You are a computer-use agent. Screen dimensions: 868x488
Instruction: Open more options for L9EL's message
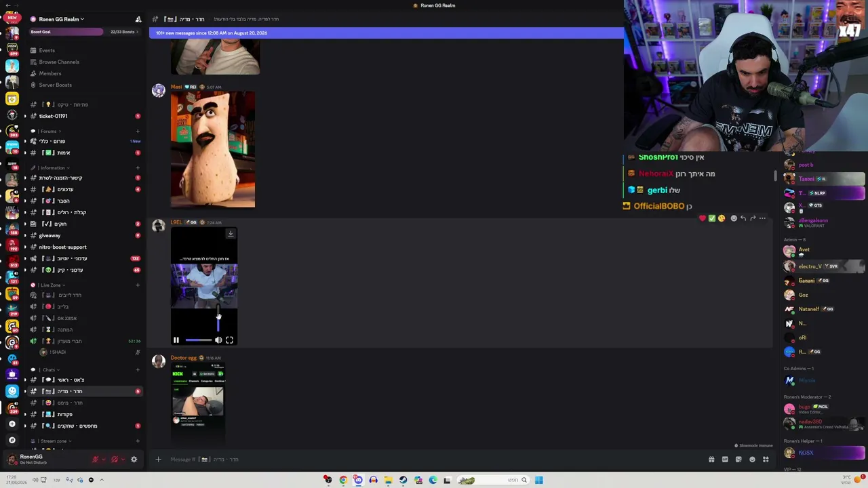[x=762, y=218]
